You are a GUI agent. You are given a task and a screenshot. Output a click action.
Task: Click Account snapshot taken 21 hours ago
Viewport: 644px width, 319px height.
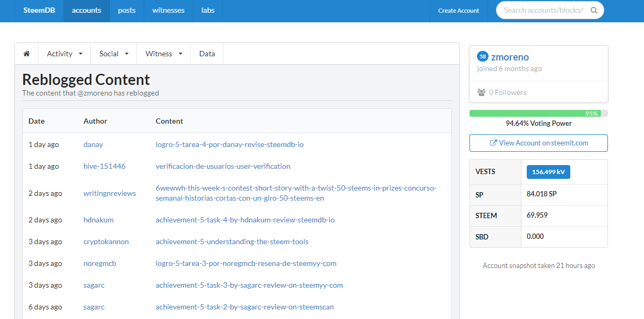tap(538, 265)
